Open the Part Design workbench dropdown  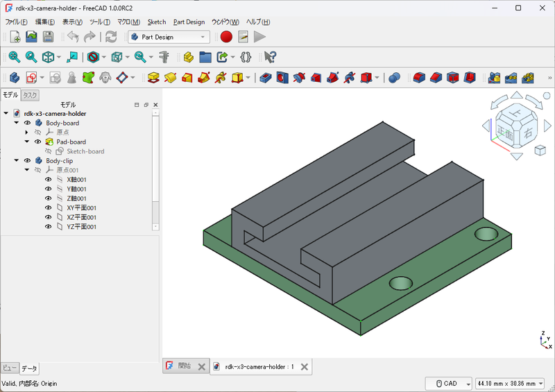point(169,37)
